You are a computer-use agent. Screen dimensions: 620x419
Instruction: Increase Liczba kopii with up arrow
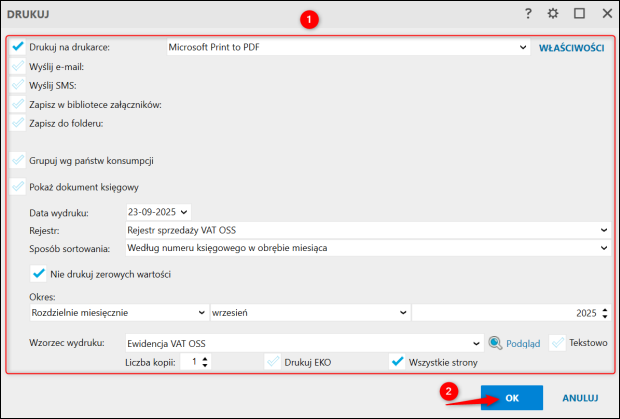(205, 359)
